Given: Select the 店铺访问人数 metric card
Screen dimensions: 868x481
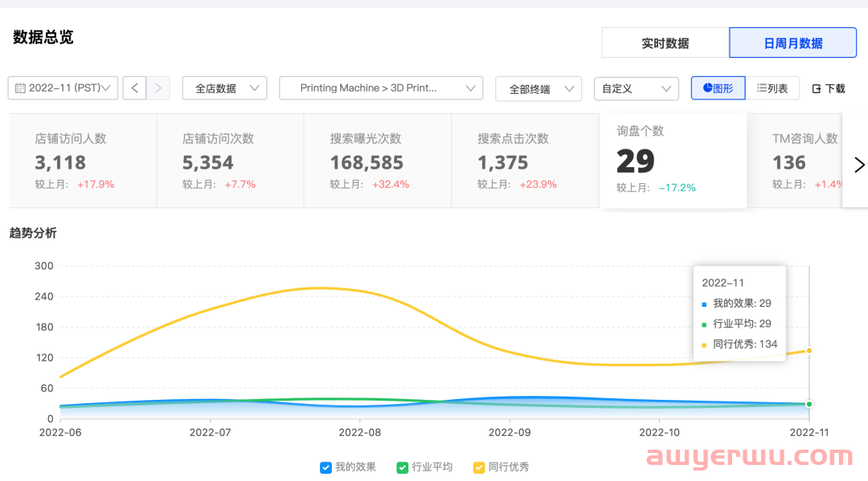Looking at the screenshot, I should 82,161.
